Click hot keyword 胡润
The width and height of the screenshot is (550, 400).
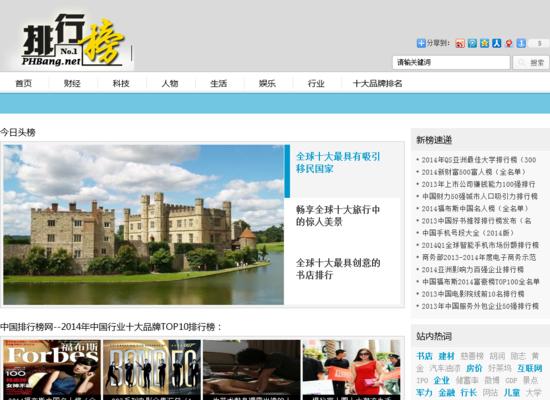[497, 356]
